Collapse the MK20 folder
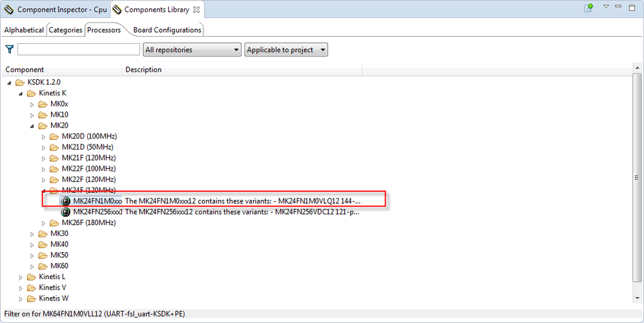Screen dimensions: 644x323 point(32,126)
